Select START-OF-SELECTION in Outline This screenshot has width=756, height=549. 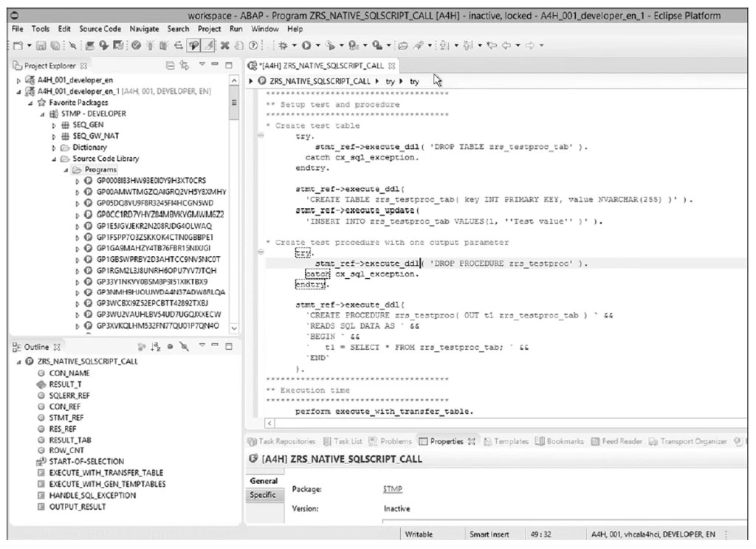coord(86,462)
